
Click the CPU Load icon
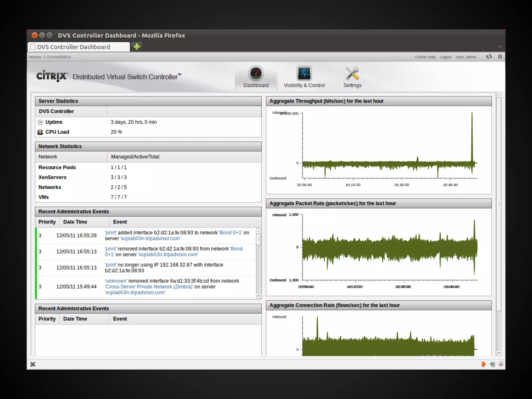coord(40,132)
